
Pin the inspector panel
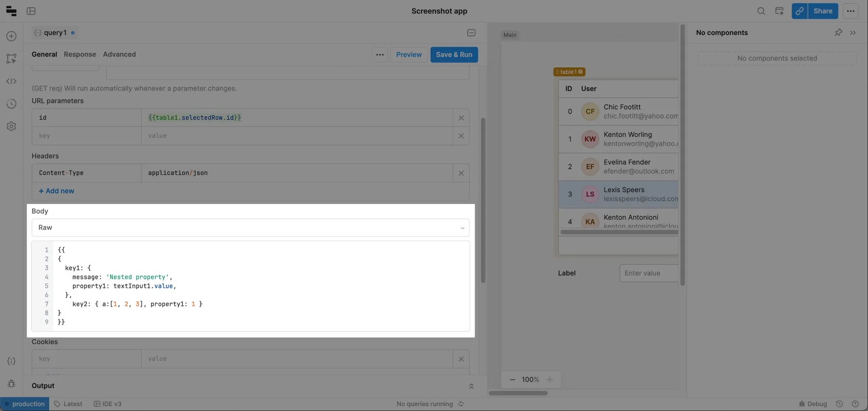[838, 32]
